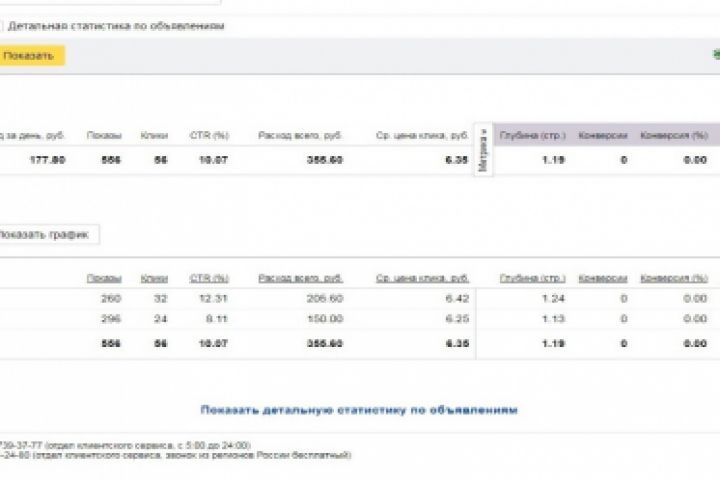Click the footer line about регионов России бесплатный
This screenshot has width=720, height=480.
(x=175, y=455)
